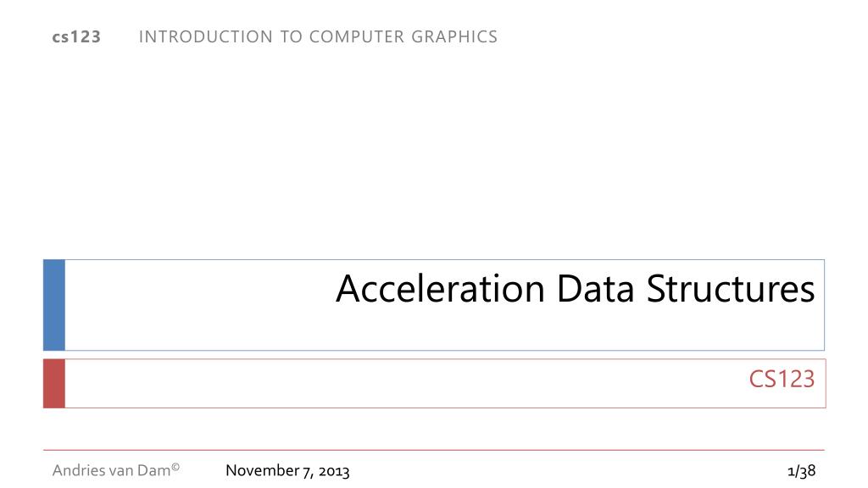Screen dimensions: 868x488
Task: Click the red accent block beside the subtitle
Action: 54,384
